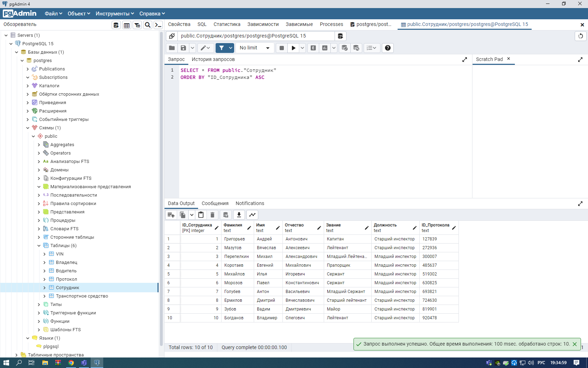This screenshot has height=368, width=588.
Task: Copy selected rows with the copy icon
Action: coord(182,215)
